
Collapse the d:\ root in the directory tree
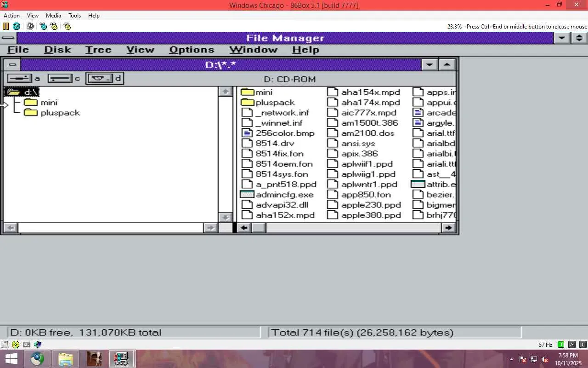point(21,92)
